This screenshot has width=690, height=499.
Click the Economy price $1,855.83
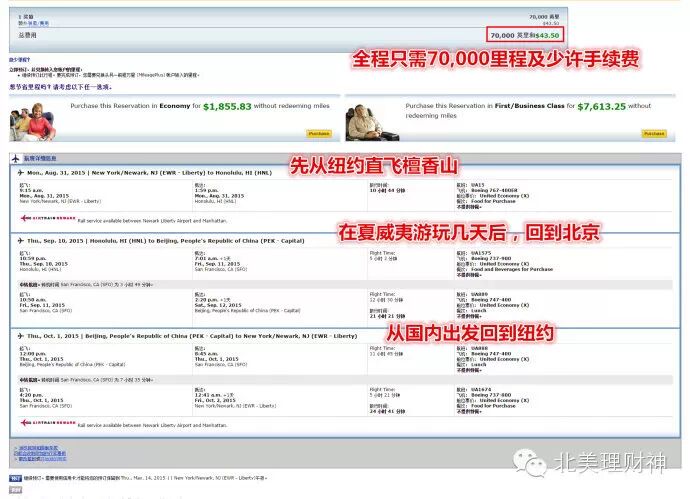[x=227, y=106]
